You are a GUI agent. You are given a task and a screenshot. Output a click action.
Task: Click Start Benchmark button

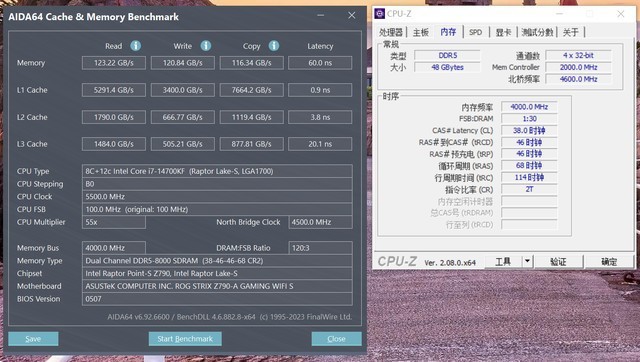click(x=185, y=339)
